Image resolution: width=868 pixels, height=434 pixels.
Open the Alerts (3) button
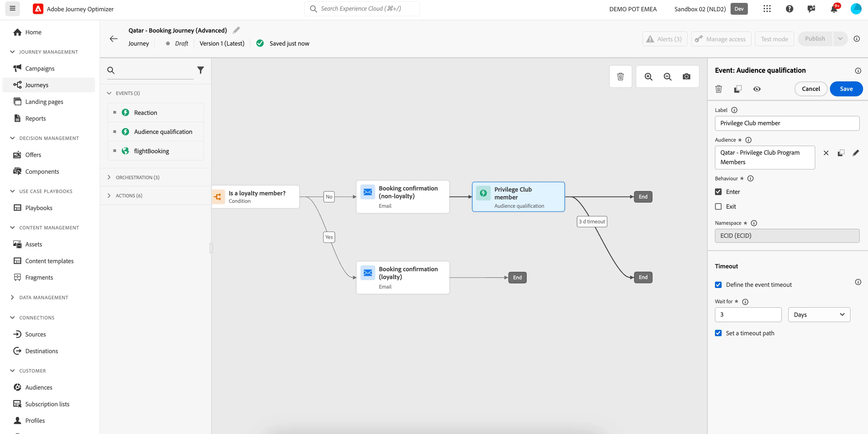point(664,39)
